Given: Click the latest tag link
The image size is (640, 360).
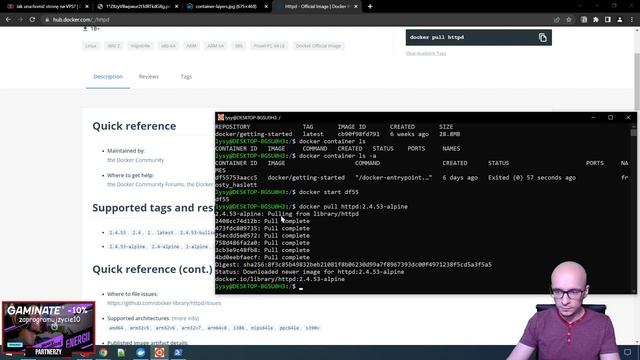Looking at the screenshot, I should [165, 233].
